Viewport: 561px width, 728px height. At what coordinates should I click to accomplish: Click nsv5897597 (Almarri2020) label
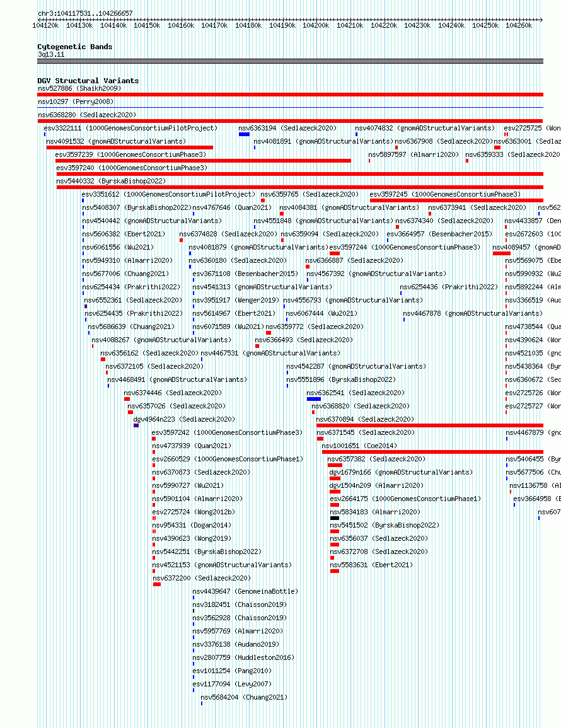pyautogui.click(x=414, y=154)
